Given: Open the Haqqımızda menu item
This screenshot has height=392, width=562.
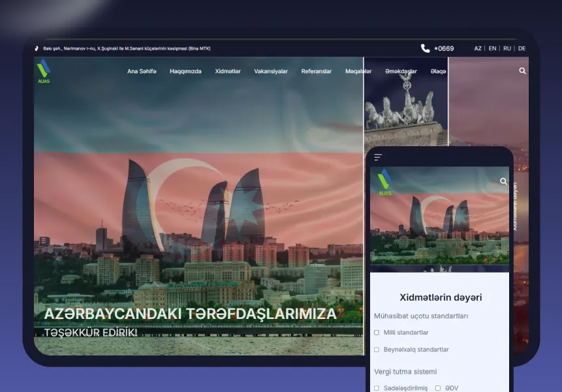Looking at the screenshot, I should pos(185,71).
